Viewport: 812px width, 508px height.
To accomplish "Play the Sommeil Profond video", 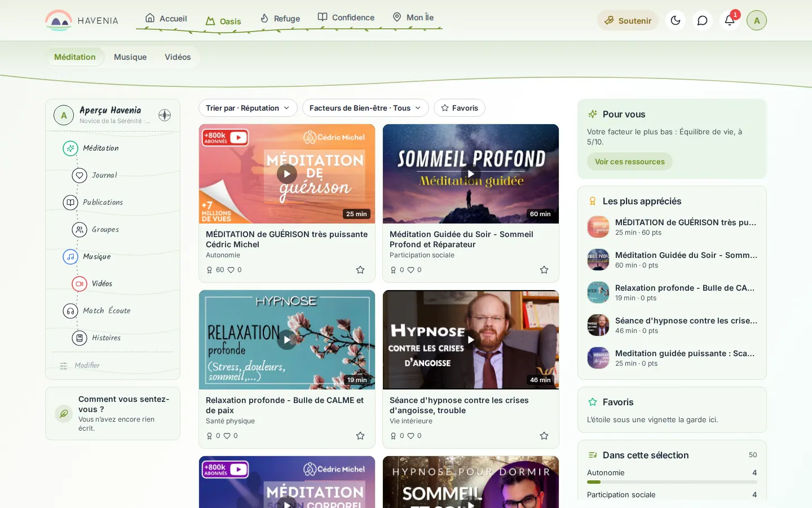I will point(471,174).
